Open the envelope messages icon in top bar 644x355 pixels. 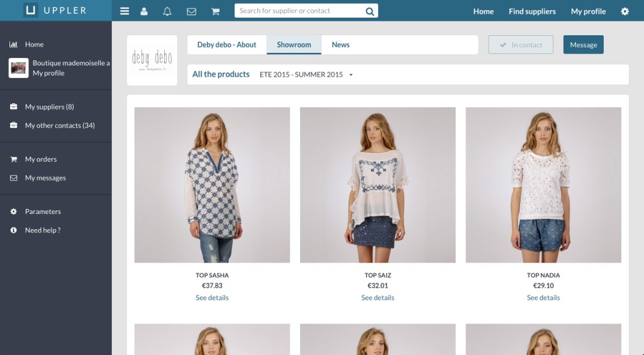click(192, 11)
